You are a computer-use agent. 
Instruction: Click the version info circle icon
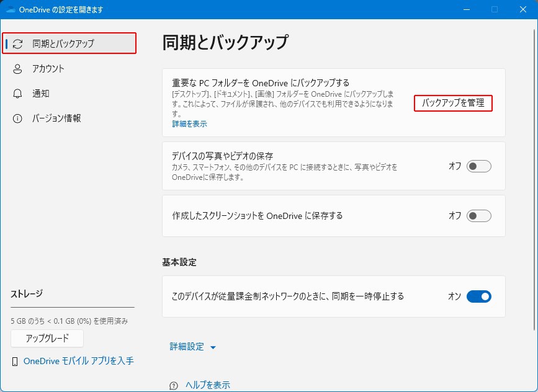[18, 118]
